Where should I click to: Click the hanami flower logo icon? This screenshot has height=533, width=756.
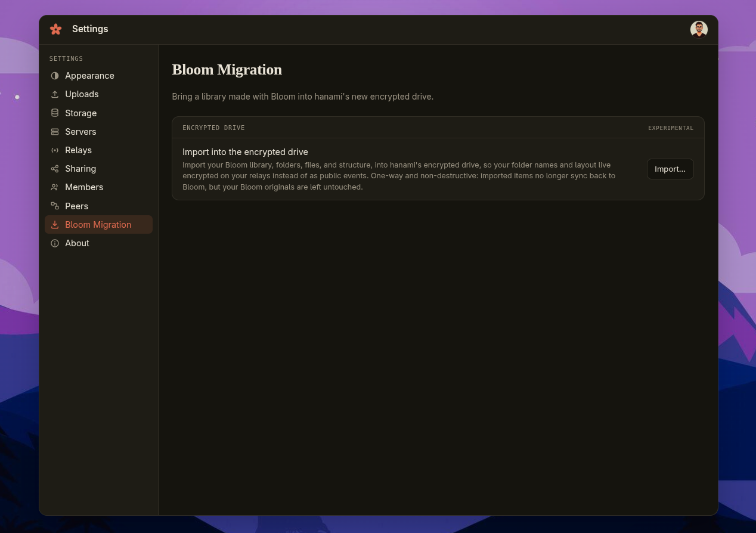pos(56,29)
